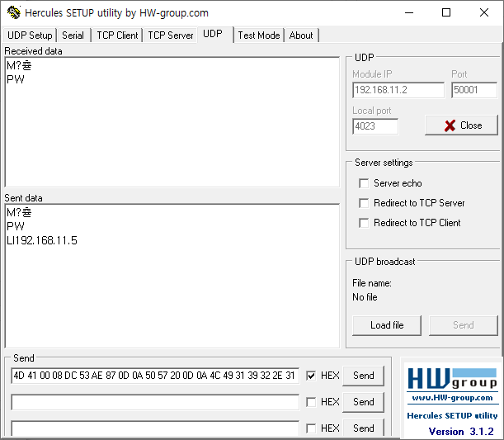Enable HEX for the third send line
Viewport: 504px width, 440px height.
click(x=311, y=428)
